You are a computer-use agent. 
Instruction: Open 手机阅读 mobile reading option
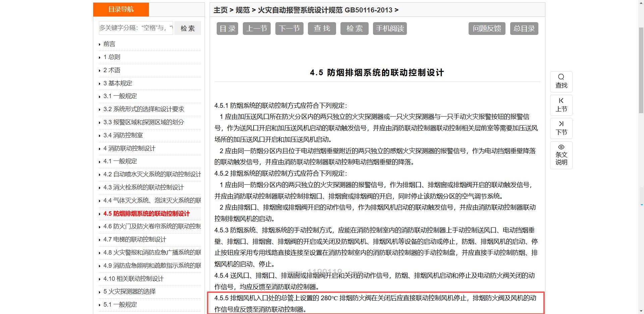pos(389,29)
